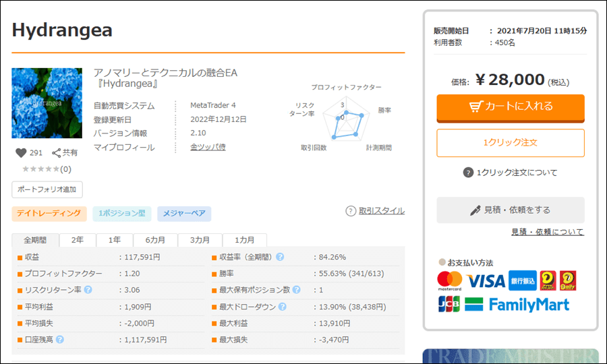607x364 pixels.
Task: Click the price ¥28,000
Action: point(510,80)
